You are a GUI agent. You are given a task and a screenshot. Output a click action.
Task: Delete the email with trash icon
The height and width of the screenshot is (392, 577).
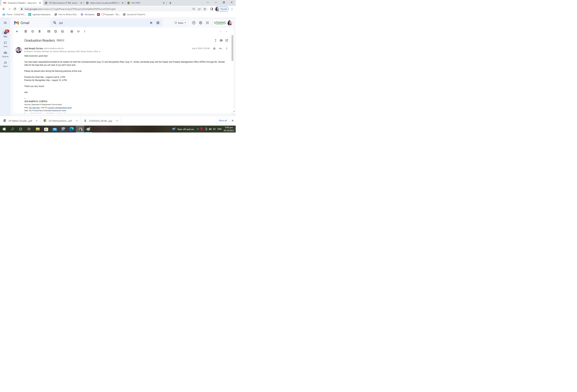coord(40,32)
